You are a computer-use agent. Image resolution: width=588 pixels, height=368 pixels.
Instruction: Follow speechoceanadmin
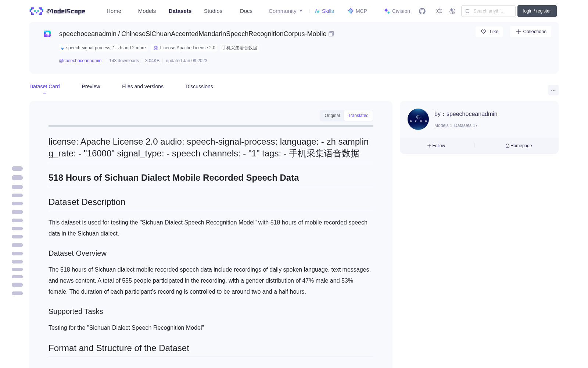(436, 146)
